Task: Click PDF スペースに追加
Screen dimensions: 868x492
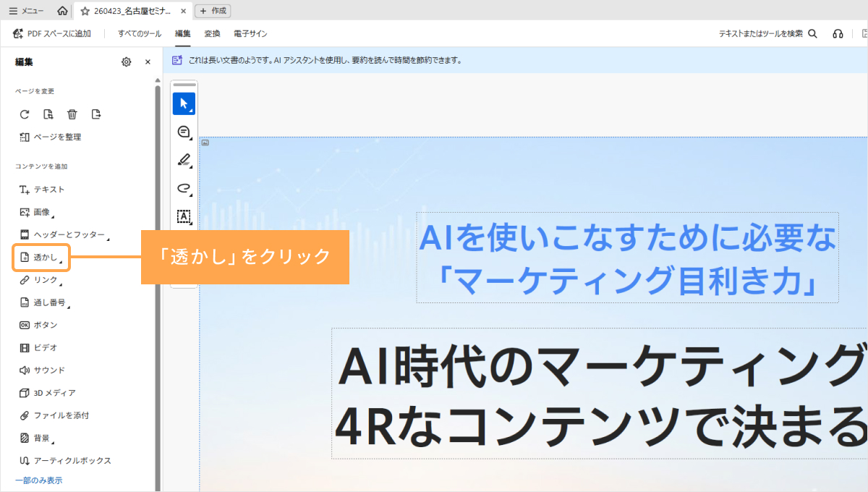Action: point(52,33)
